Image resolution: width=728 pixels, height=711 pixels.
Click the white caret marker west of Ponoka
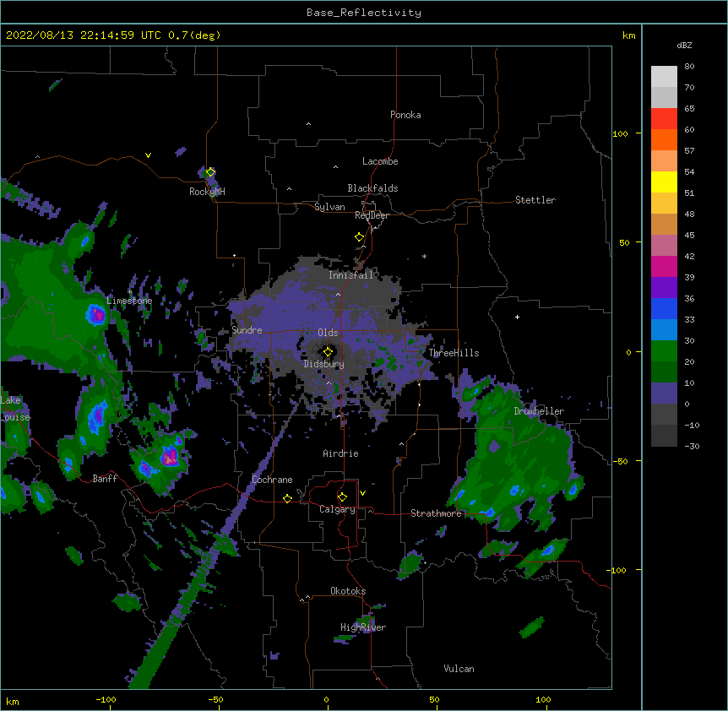[309, 124]
